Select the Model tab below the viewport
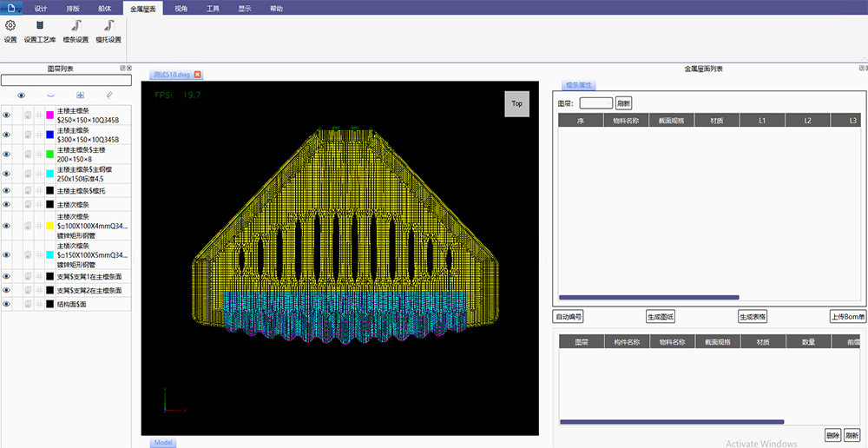868x448 pixels. (x=163, y=443)
